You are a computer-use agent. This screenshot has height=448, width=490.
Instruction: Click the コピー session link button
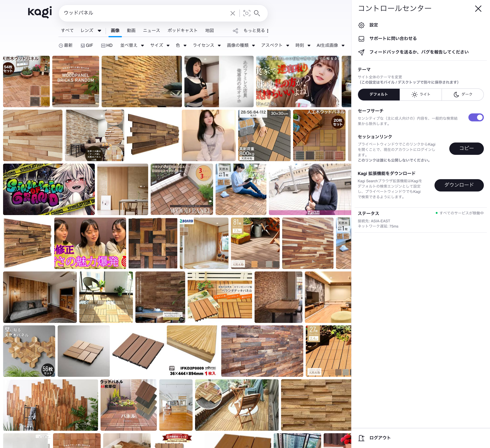pyautogui.click(x=466, y=148)
